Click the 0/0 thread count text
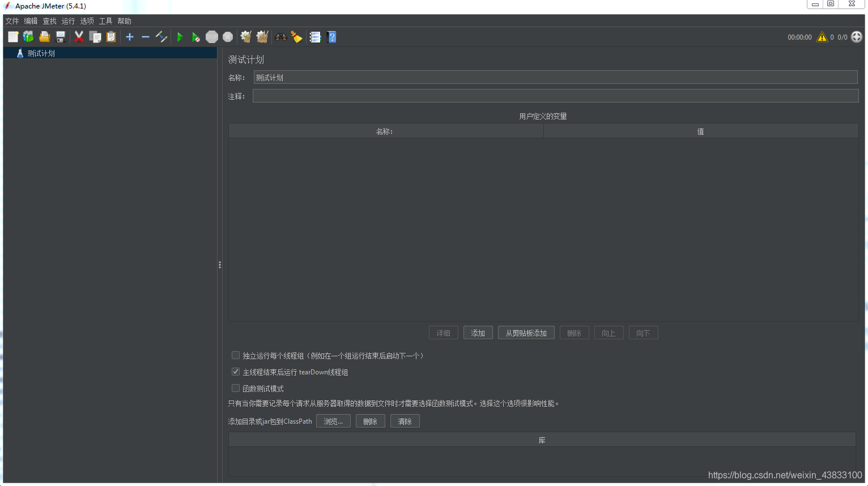The height and width of the screenshot is (486, 868). tap(843, 37)
